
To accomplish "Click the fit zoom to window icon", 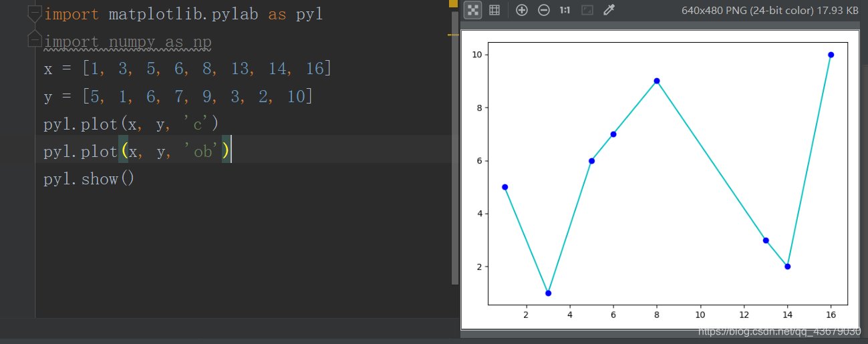I will pos(587,10).
